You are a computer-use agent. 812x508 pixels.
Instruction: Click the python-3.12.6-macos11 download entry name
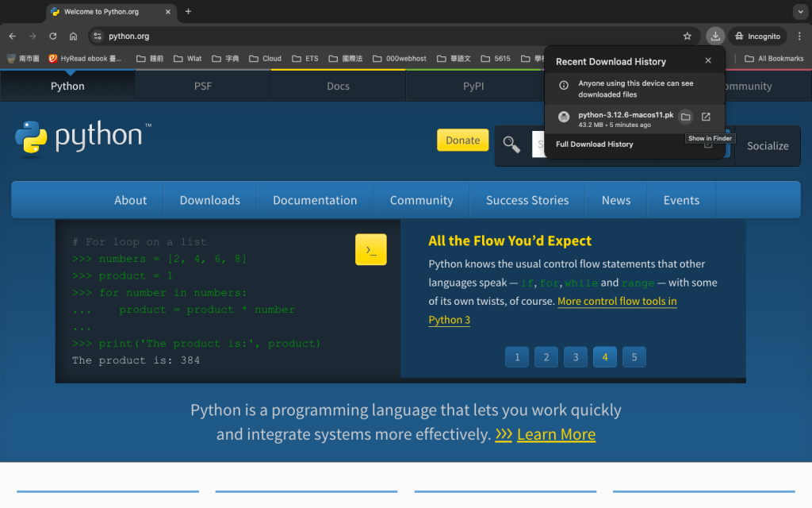626,114
